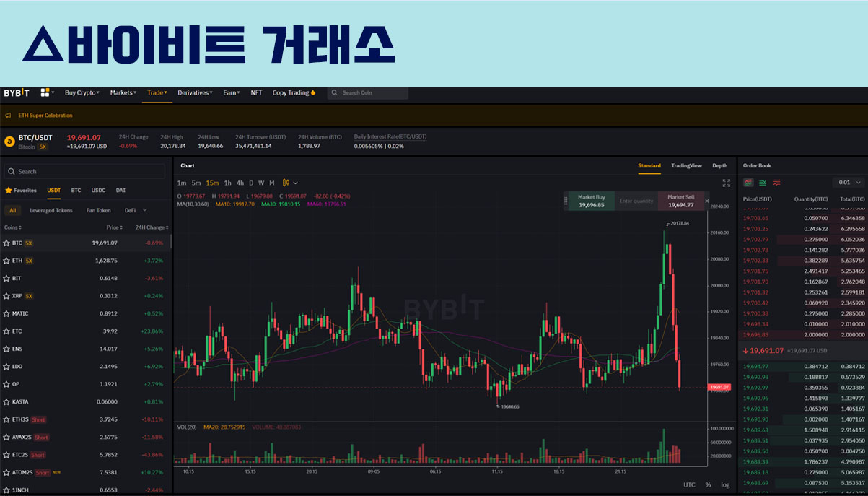Favorite MATIC with its star icon
The width and height of the screenshot is (868, 496).
pyautogui.click(x=6, y=313)
